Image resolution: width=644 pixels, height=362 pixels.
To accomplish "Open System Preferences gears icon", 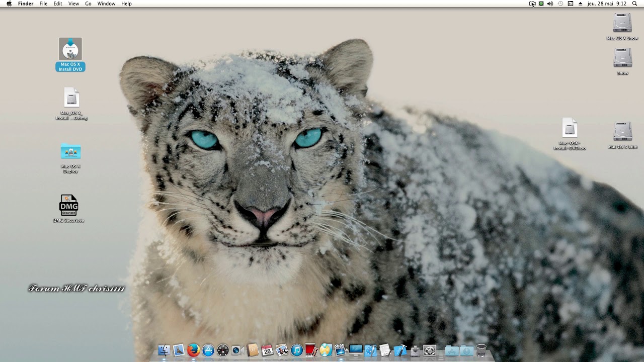I will pyautogui.click(x=430, y=350).
